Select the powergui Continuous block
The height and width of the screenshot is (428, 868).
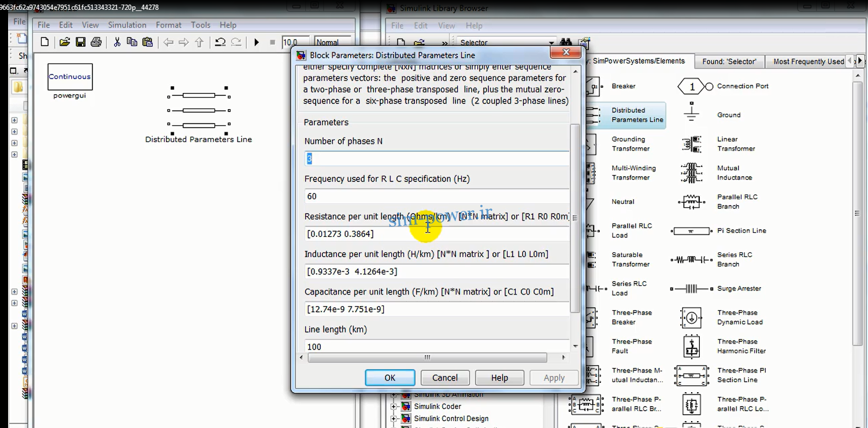pyautogui.click(x=70, y=77)
